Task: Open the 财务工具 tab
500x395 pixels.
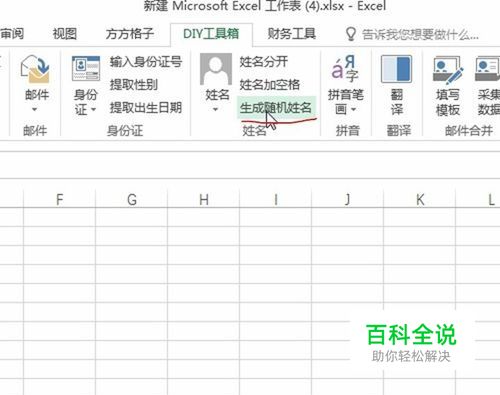Action: point(292,33)
